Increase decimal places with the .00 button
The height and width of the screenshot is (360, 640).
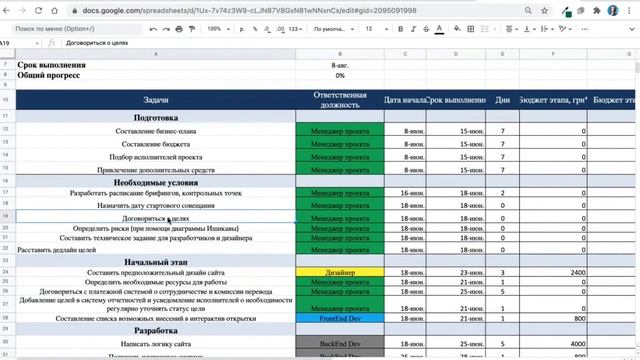(x=280, y=29)
